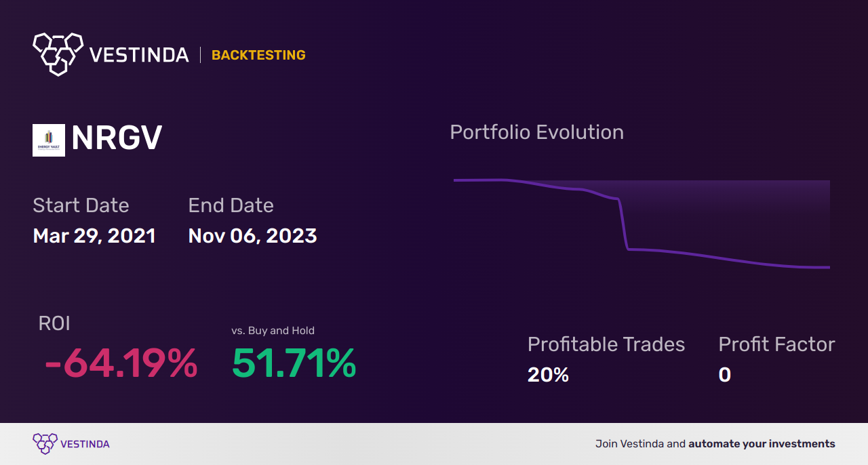Click the 20% profitable trades value
Screen dimensions: 868x465
tap(548, 375)
